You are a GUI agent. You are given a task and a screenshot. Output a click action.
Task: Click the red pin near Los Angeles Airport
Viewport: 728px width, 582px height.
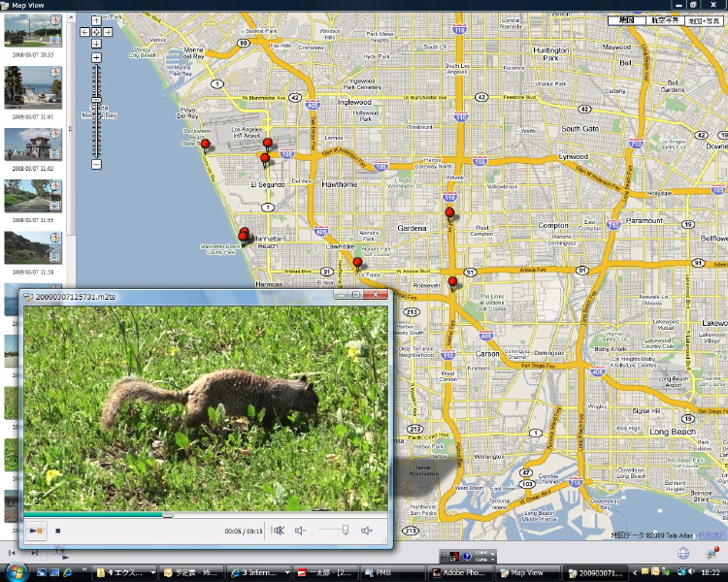tap(267, 144)
